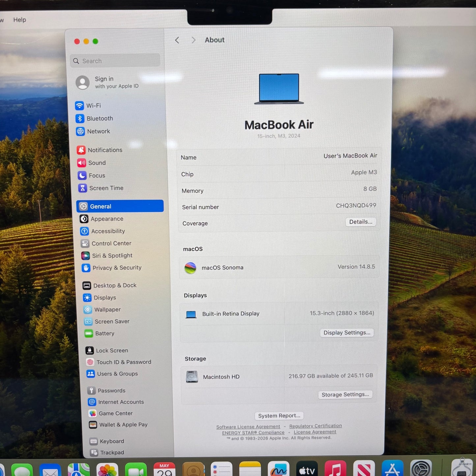Select Network in the settings sidebar
476x476 pixels.
(x=93, y=131)
